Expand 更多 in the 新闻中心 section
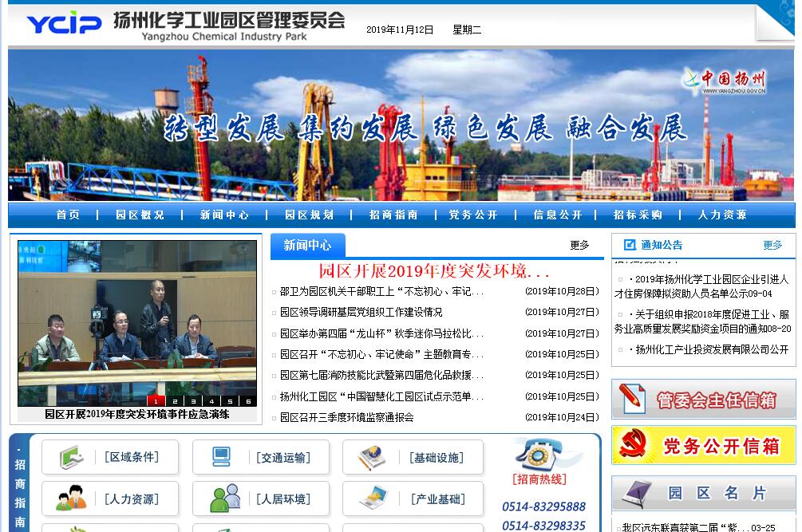This screenshot has width=802, height=532. point(579,246)
